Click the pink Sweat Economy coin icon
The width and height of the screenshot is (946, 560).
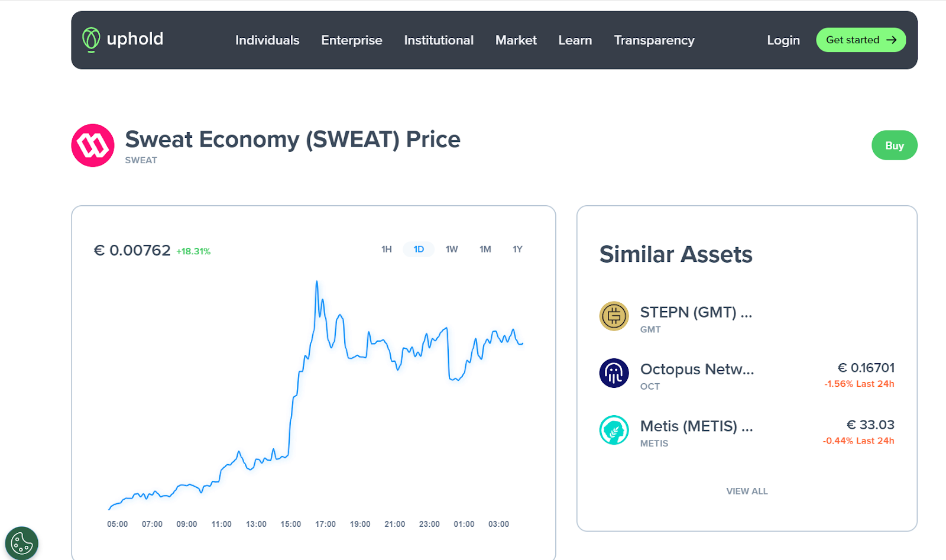pyautogui.click(x=93, y=145)
